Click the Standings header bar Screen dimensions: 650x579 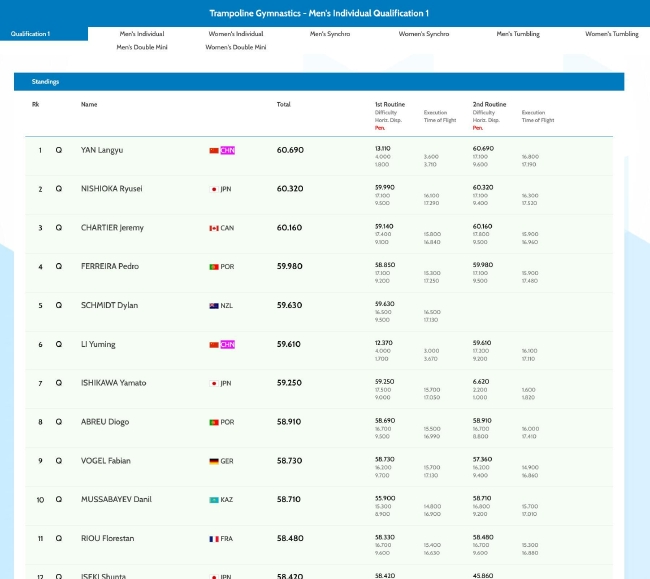(x=319, y=82)
